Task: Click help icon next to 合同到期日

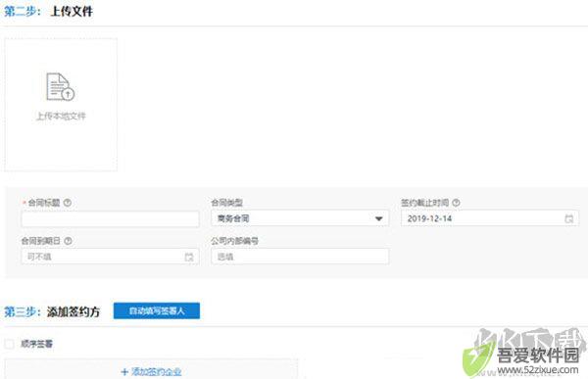Action: [x=68, y=241]
